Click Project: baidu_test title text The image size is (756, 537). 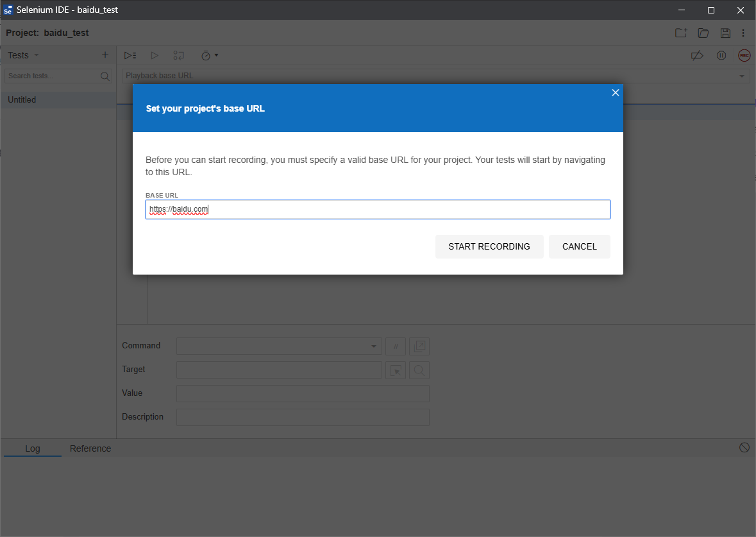pos(47,33)
